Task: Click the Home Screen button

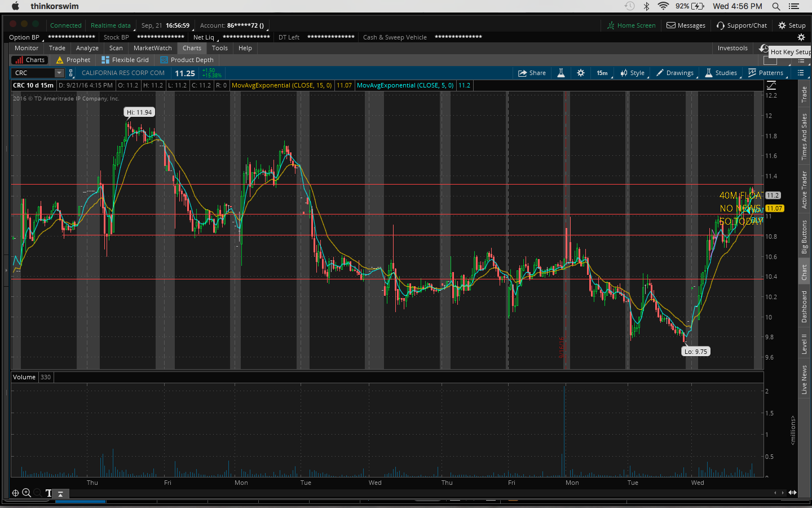Action: [x=631, y=25]
